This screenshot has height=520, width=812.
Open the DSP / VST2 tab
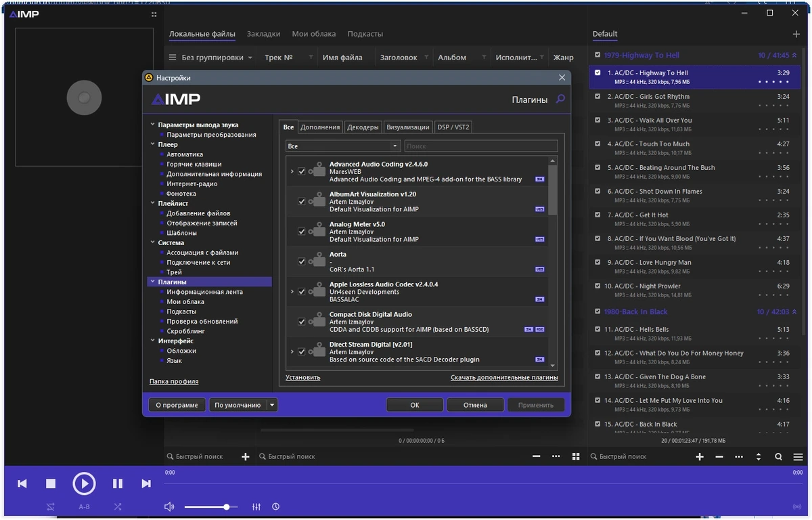point(453,127)
